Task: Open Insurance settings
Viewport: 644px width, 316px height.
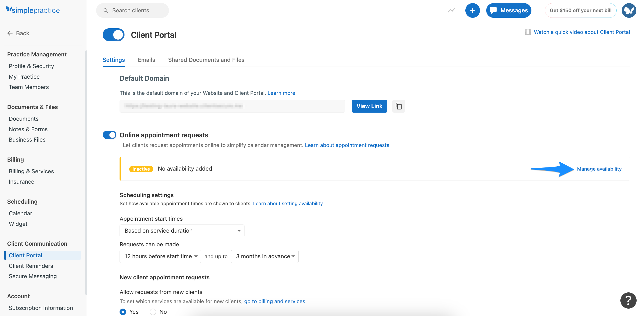Action: [x=22, y=182]
